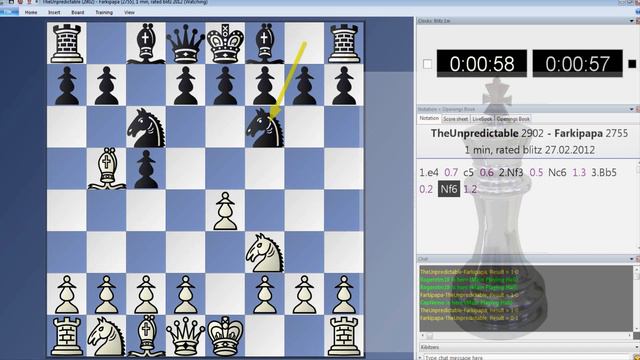Select the white pawn on h2

(344, 294)
